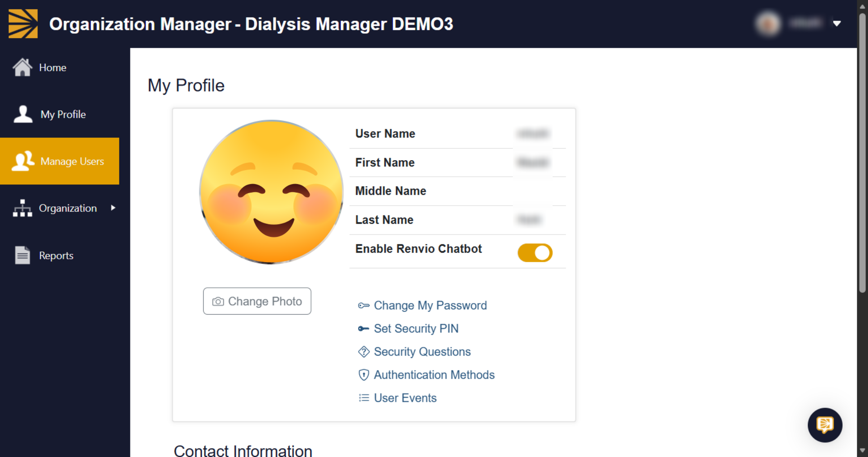The width and height of the screenshot is (868, 457).
Task: Click the user avatar in the header
Action: [768, 24]
